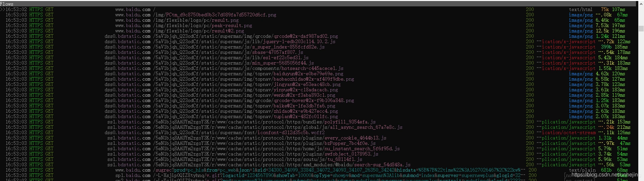Click the text/plain content type entry
The image size is (644, 181).
(x=582, y=170)
